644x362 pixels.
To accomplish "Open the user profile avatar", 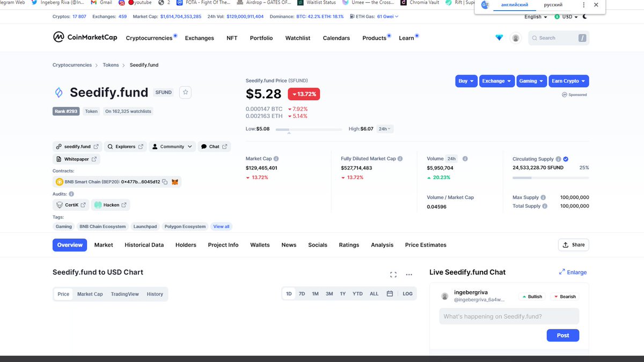I will pos(516,38).
